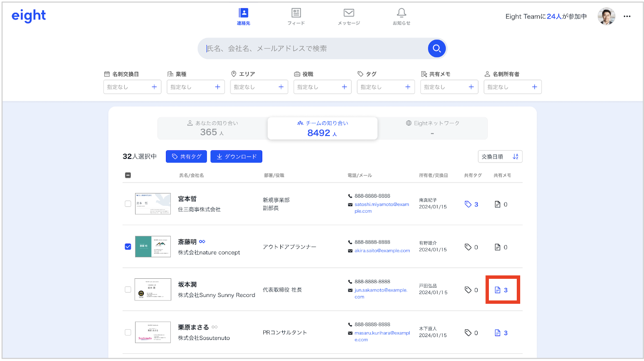Screen dimensions: 644x361
Task: Click the ダウンロード button
Action: point(236,157)
